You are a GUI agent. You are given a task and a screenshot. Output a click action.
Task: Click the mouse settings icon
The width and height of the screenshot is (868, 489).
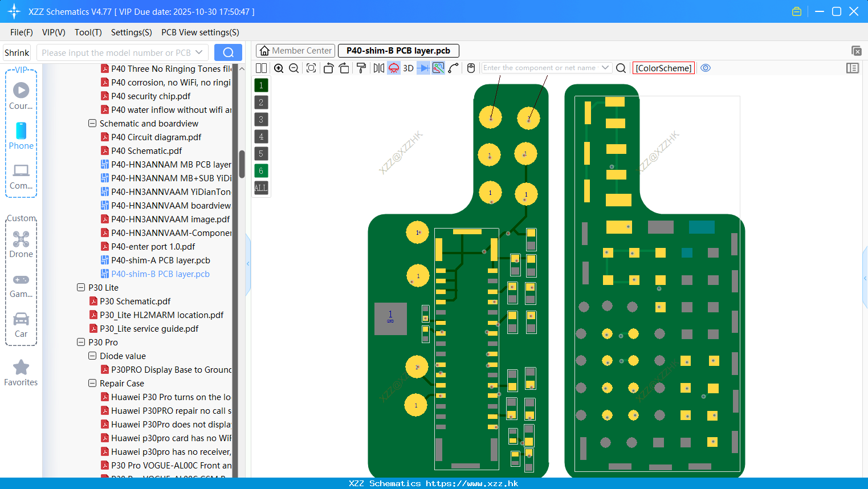tap(471, 68)
